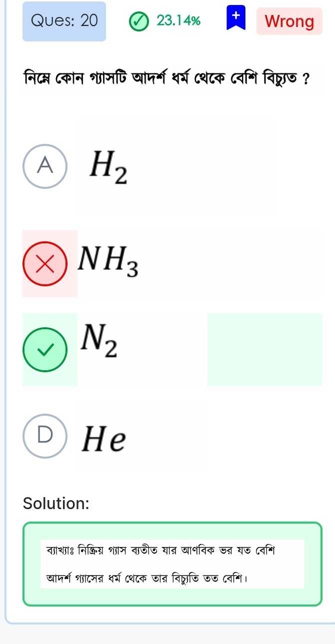Click the 23.14% success rate text
The width and height of the screenshot is (335, 644).
178,21
